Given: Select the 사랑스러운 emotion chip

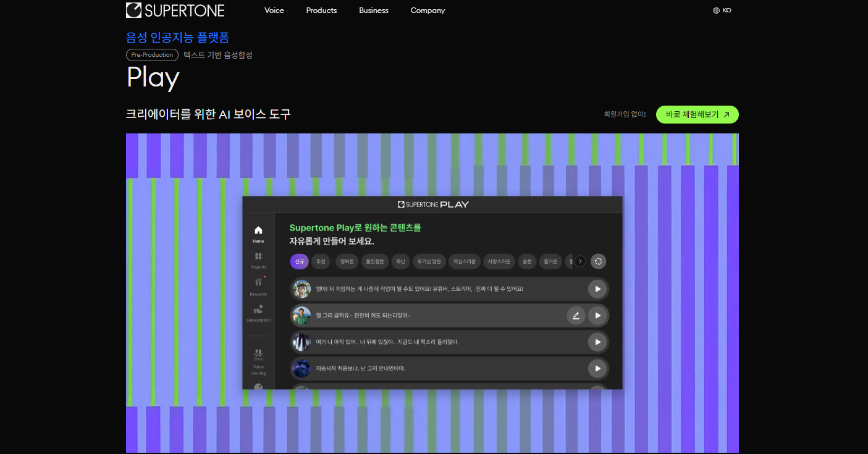Looking at the screenshot, I should tap(499, 261).
